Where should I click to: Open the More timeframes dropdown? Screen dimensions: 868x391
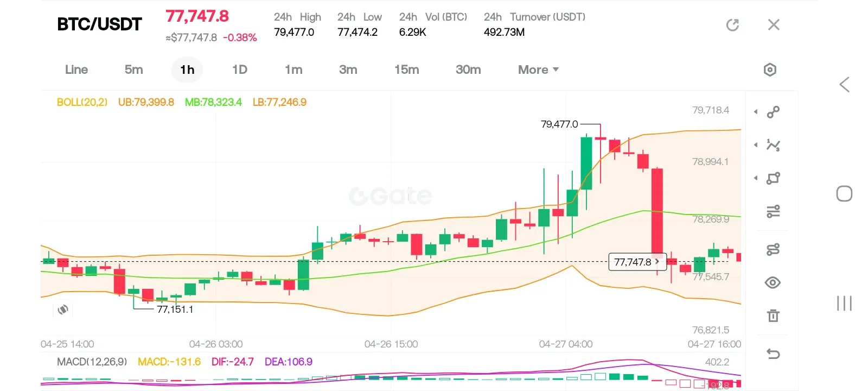tap(538, 70)
